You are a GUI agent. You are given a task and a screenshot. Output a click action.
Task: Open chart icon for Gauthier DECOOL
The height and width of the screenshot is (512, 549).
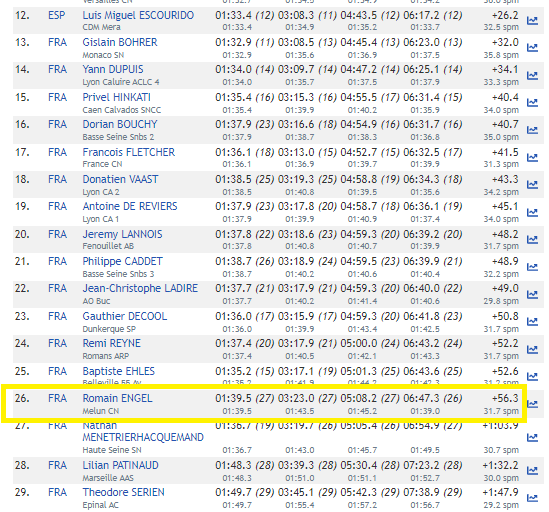(532, 321)
